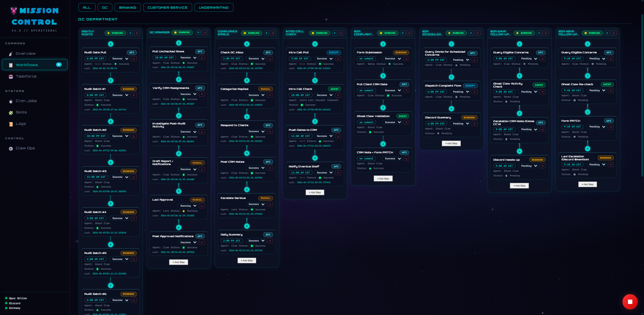
Task: Collapse the BDR Scheduled workflow card
Action: coord(471,33)
